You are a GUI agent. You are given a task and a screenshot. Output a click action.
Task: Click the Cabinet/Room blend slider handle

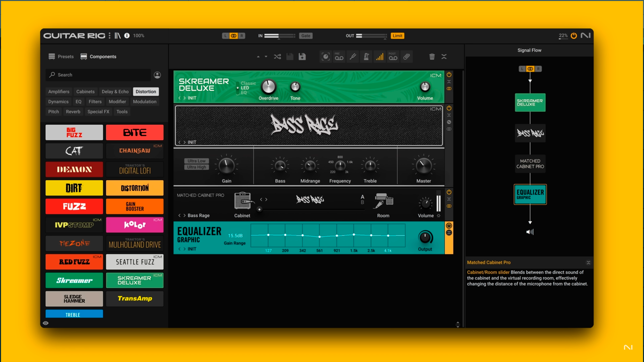click(259, 209)
